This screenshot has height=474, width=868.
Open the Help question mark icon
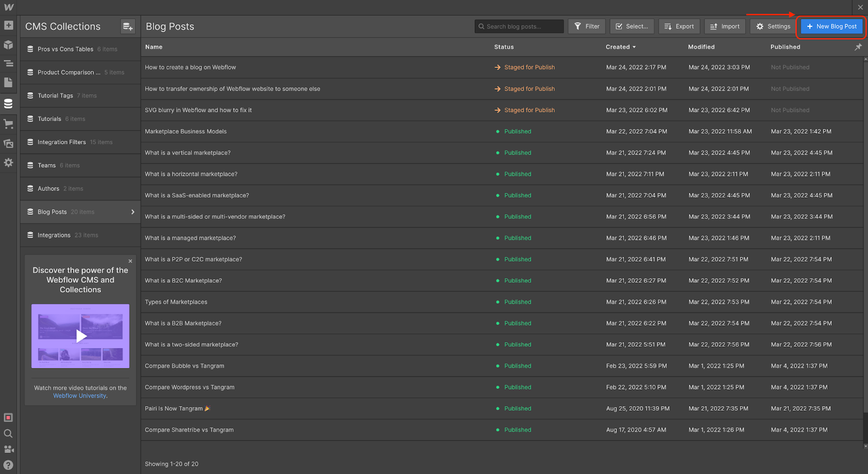point(8,465)
